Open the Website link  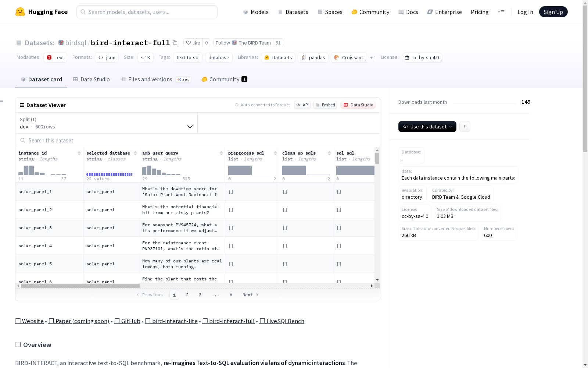tap(29, 321)
